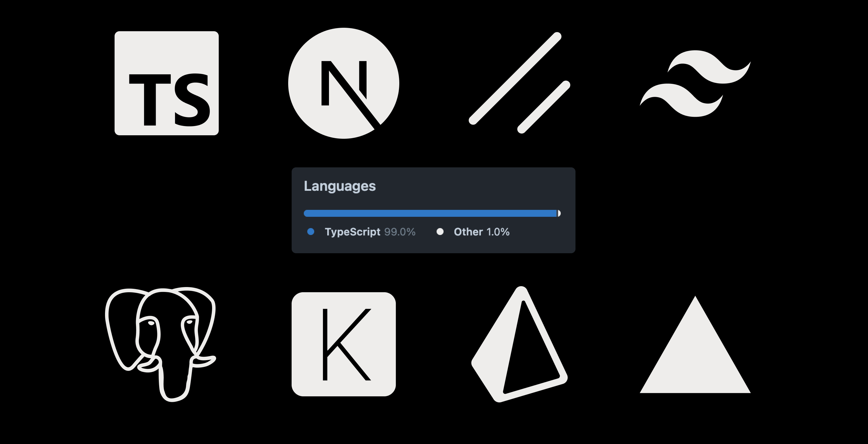Click the TypeScript TS logo
The width and height of the screenshot is (868, 444).
pos(166,83)
